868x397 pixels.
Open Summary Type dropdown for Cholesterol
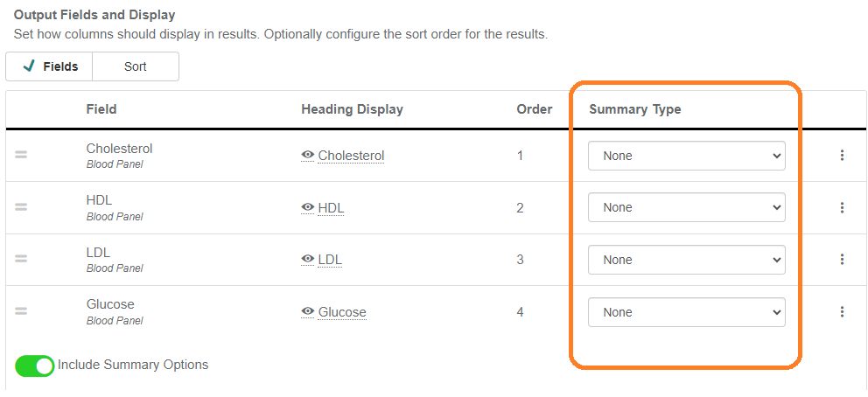pyautogui.click(x=687, y=156)
